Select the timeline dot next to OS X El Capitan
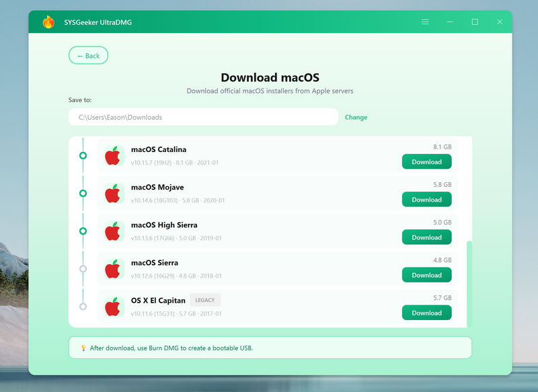538x392 pixels. click(82, 306)
